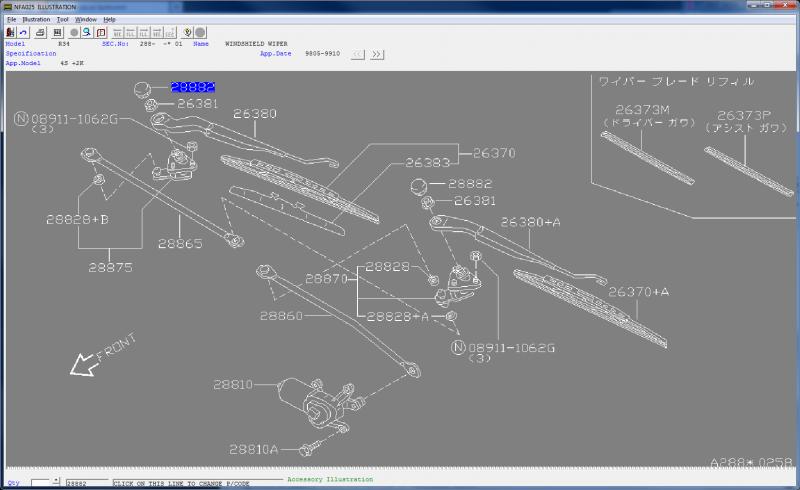Image resolution: width=800 pixels, height=490 pixels.
Task: Click the Accessory Illustration link
Action: (329, 479)
